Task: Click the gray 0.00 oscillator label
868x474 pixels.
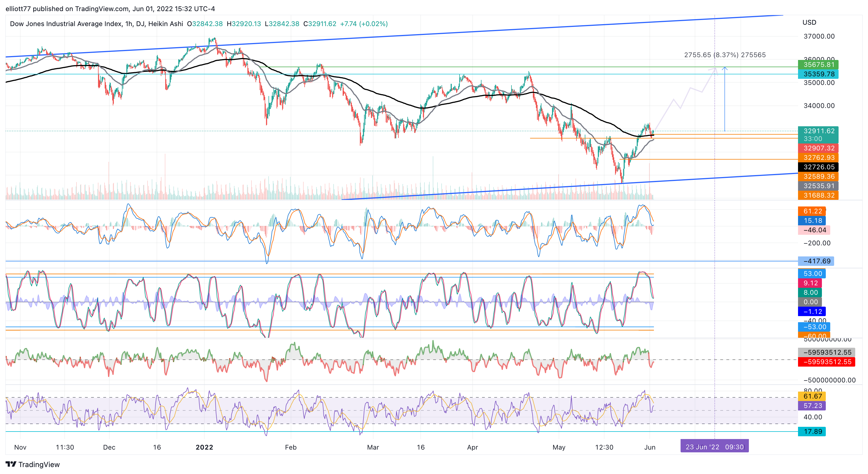Action: click(x=810, y=302)
